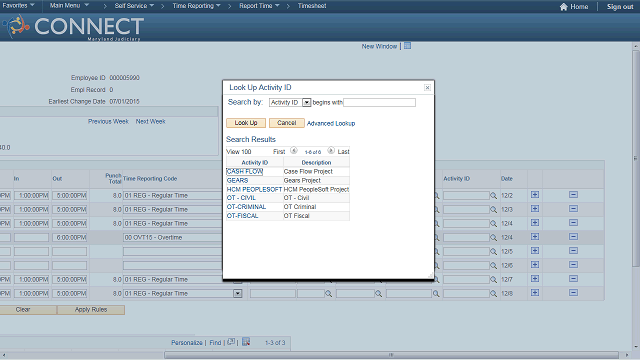640x360 pixels.
Task: Click the vertical scrollbar on the right
Action: [636, 158]
